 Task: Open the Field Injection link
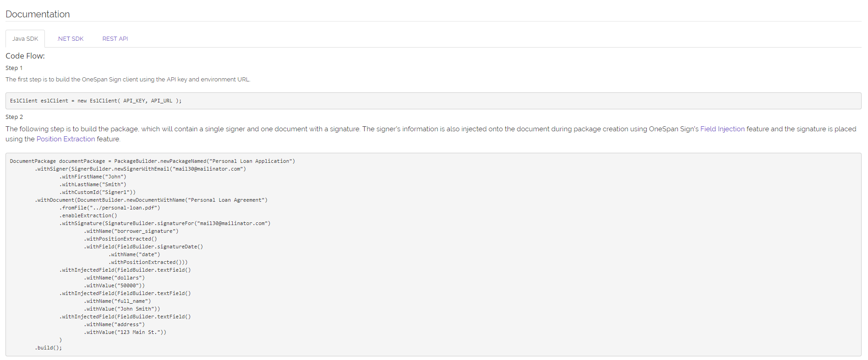pyautogui.click(x=722, y=129)
